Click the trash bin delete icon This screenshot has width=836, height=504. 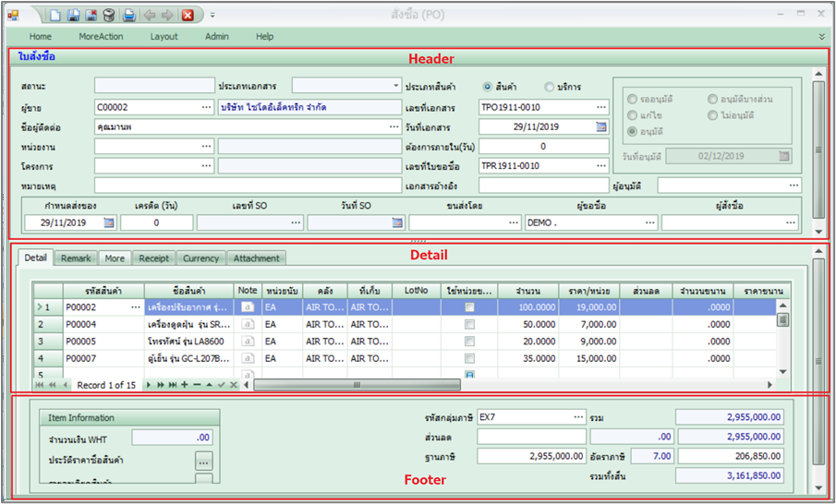coord(109,15)
